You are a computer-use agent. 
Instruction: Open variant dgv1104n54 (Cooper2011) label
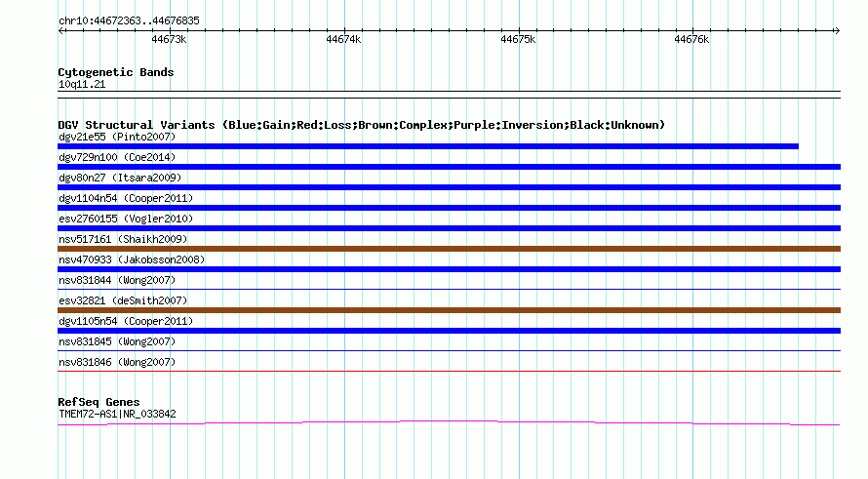tap(126, 198)
